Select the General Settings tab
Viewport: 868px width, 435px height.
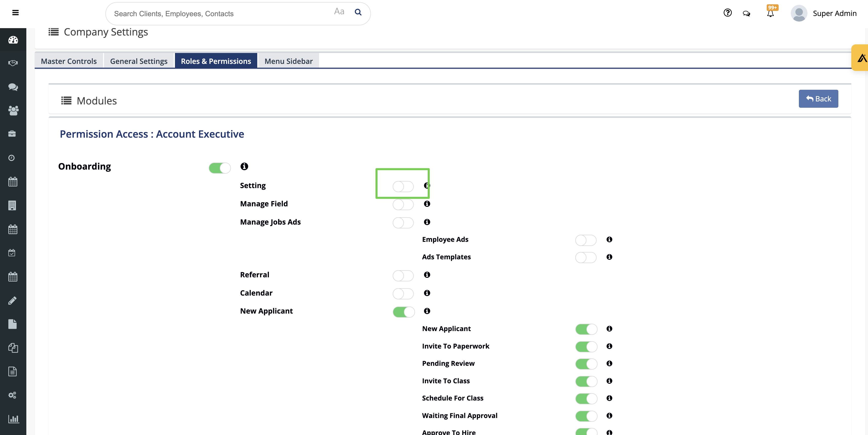[139, 61]
